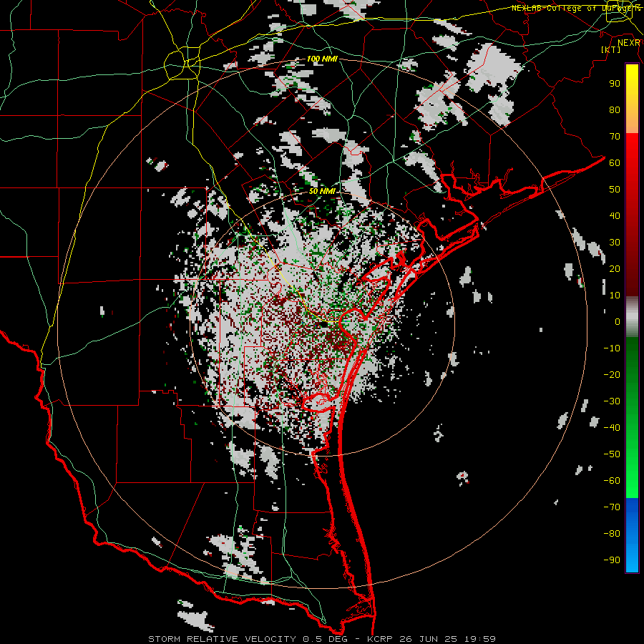This screenshot has width=644, height=644.
Task: Pick the bright red segment of the color bar
Action: (x=632, y=152)
